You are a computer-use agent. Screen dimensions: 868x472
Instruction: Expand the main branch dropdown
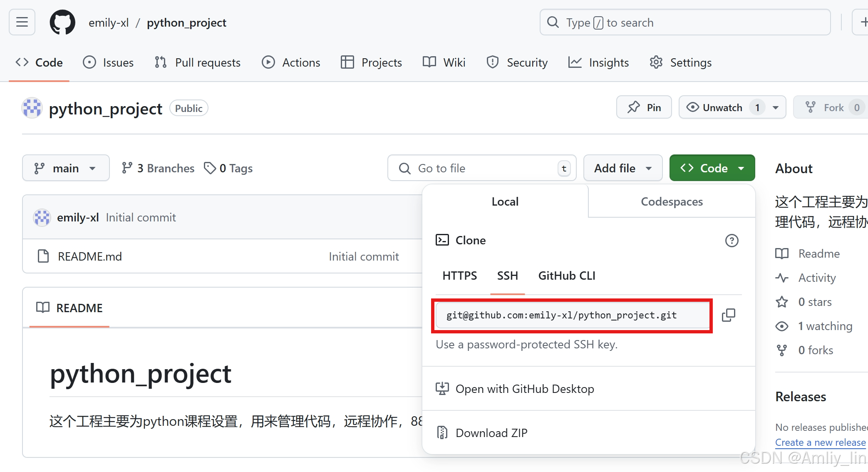click(66, 168)
